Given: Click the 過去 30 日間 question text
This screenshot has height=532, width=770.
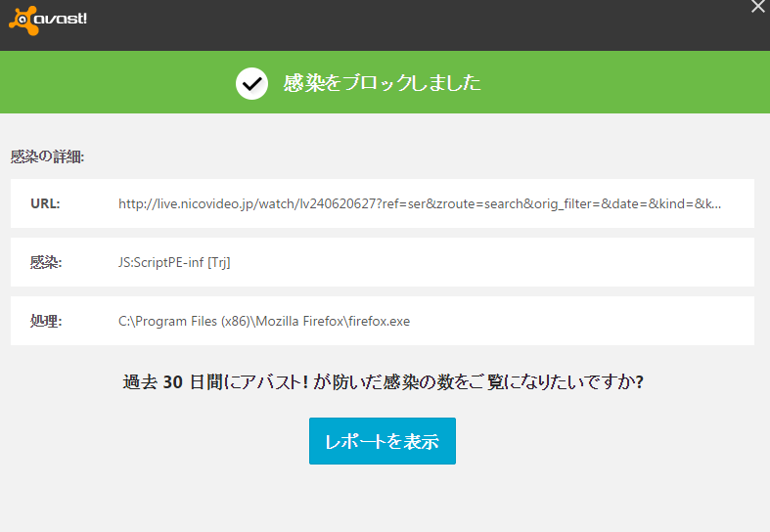Looking at the screenshot, I should tap(383, 381).
